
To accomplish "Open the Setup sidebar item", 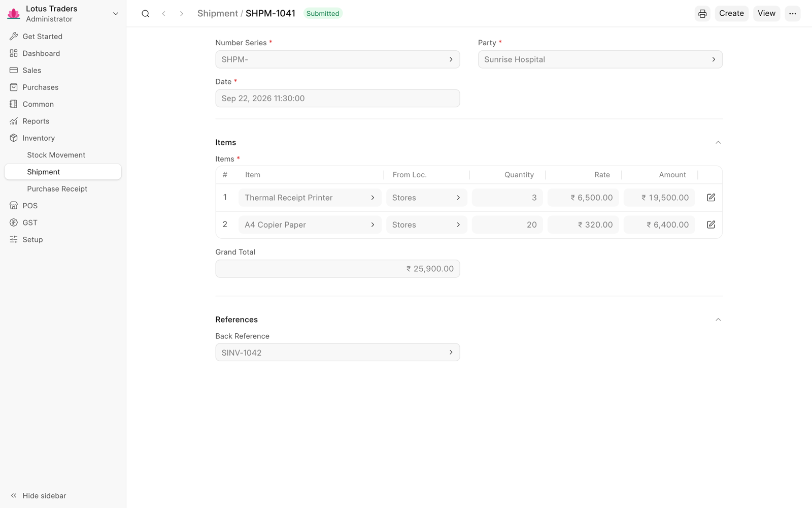I will 63,240.
